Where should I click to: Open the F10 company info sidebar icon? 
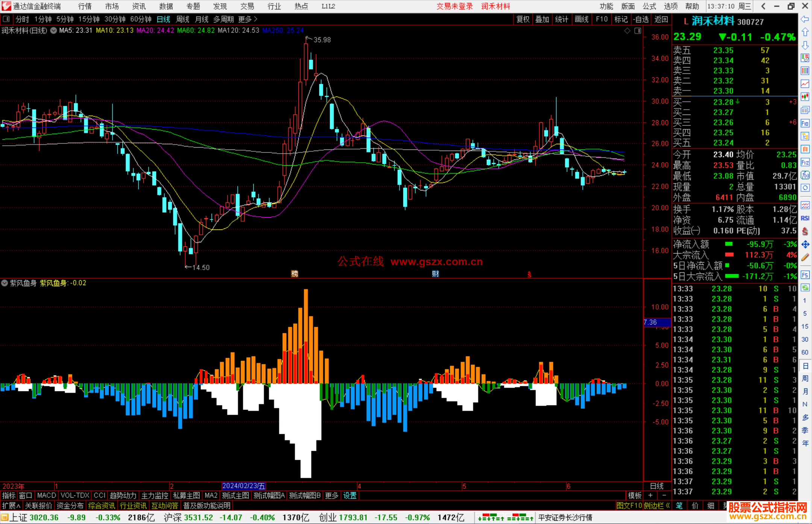point(805,124)
